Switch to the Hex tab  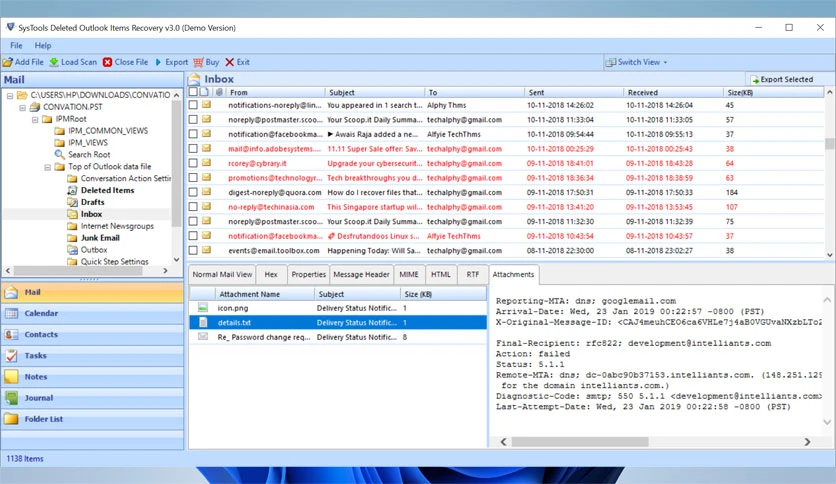tap(271, 275)
